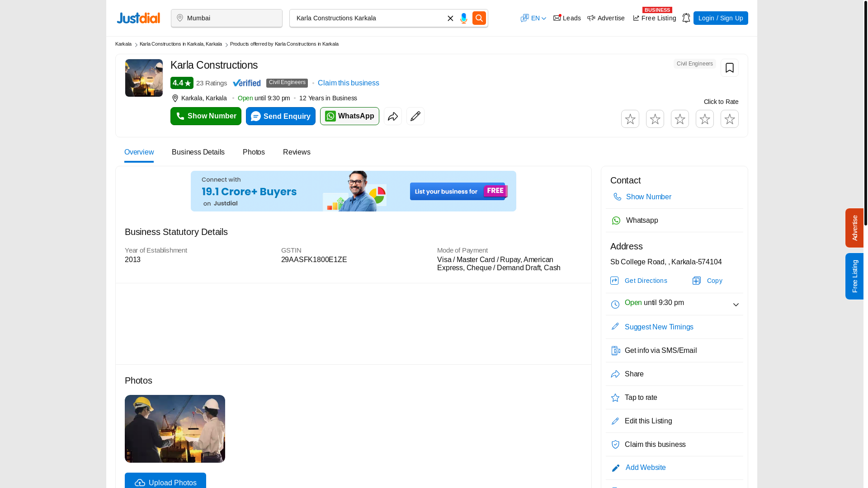Viewport: 868px width, 488px height.
Task: Click the phone icon beside Contact Show Number
Action: [x=617, y=197]
